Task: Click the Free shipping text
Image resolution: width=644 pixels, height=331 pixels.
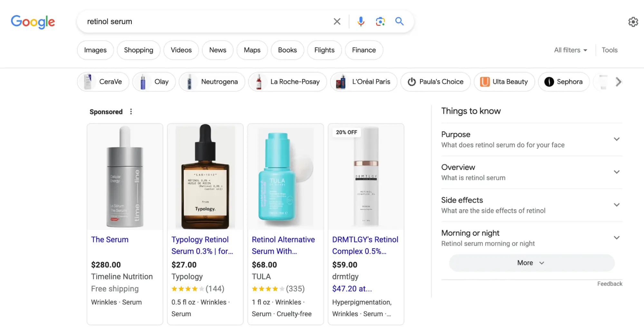Action: tap(115, 289)
